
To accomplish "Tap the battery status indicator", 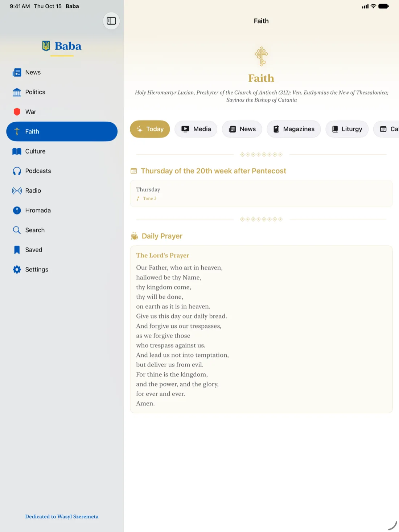I will (x=383, y=6).
